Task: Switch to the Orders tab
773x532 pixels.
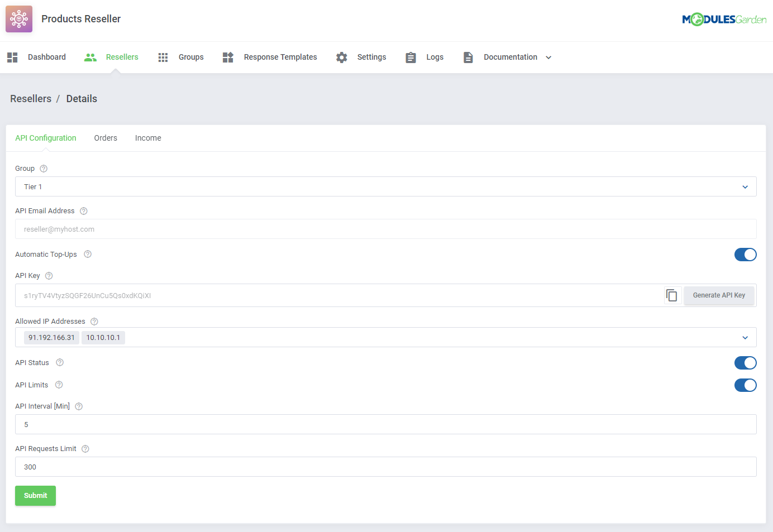Action: [x=106, y=137]
